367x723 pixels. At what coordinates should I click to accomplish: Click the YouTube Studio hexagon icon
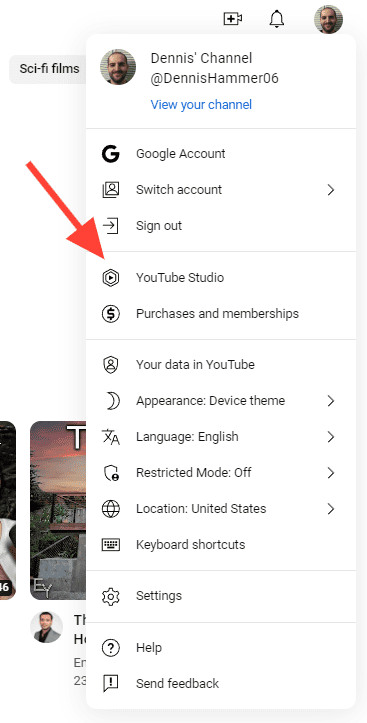[x=111, y=278]
